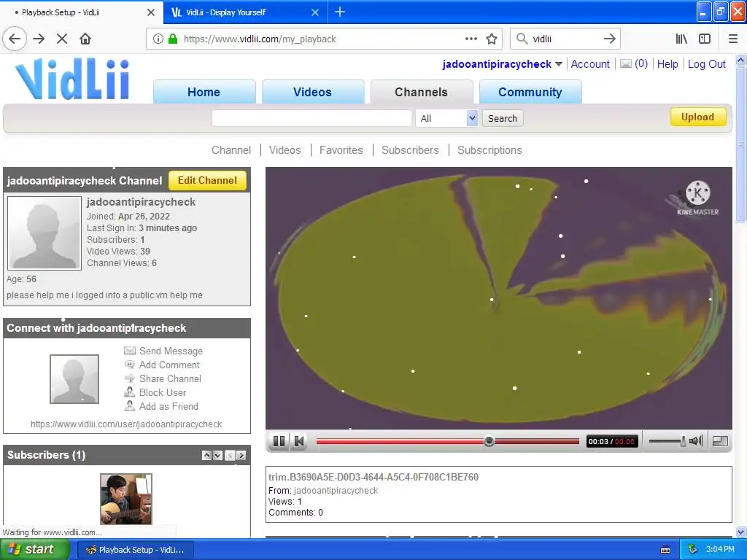Restart the video with skip-to-start button
Image resolution: width=747 pixels, height=560 pixels.
[299, 441]
